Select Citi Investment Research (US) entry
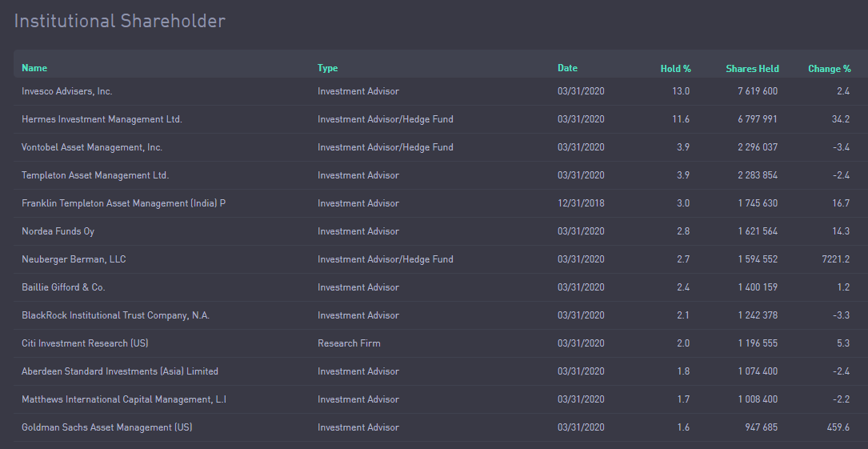 coord(441,343)
